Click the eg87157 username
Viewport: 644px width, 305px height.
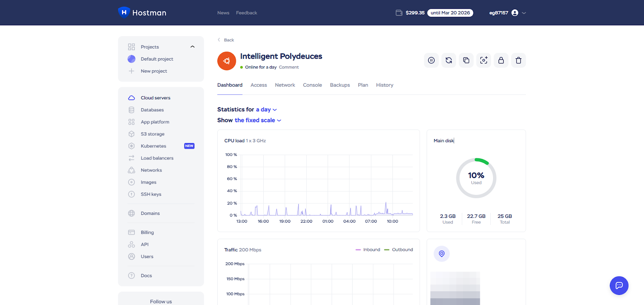pos(499,13)
